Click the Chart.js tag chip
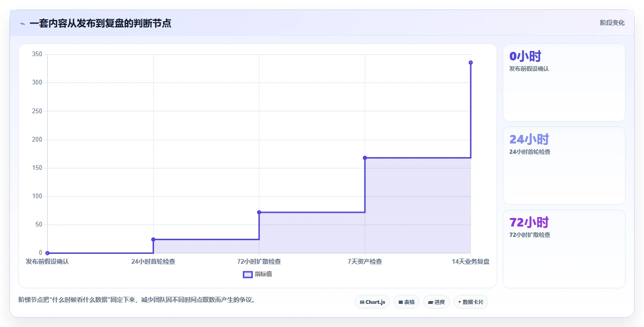Viewport: 644px width, 327px height. pos(372,302)
